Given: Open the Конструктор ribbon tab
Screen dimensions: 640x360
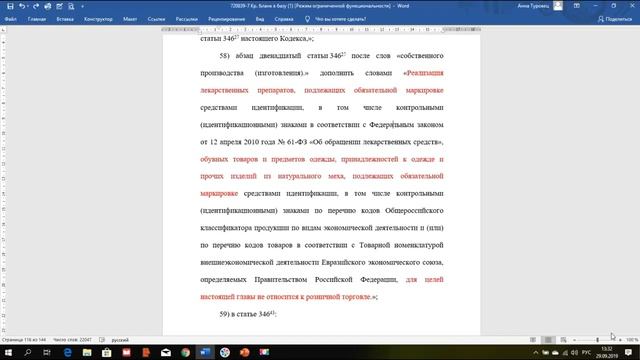Looking at the screenshot, I should point(98,19).
